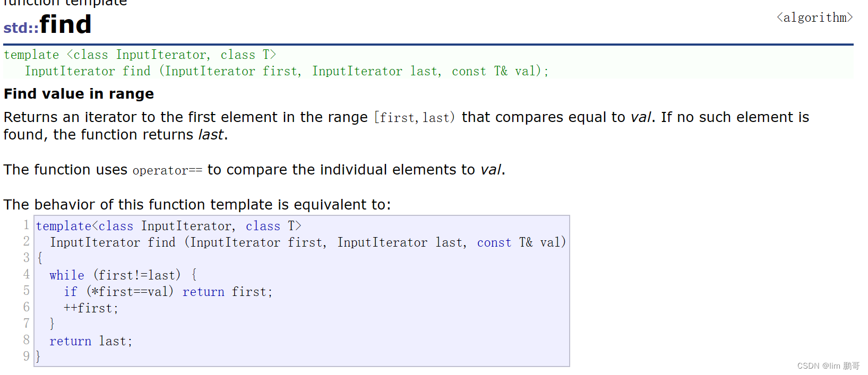Click the 'if (*first==val)' condition in code

click(118, 292)
